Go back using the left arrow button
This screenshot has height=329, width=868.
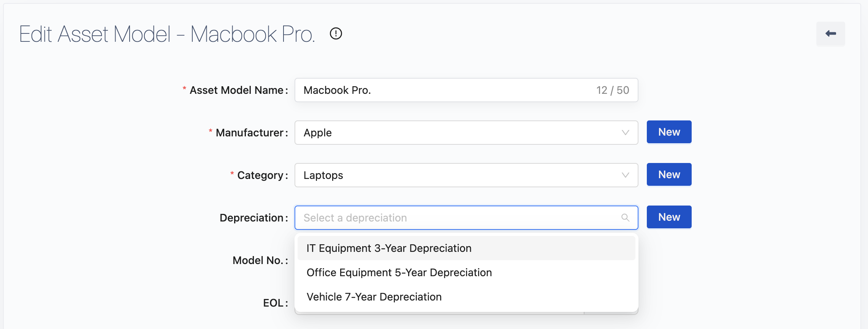[830, 34]
